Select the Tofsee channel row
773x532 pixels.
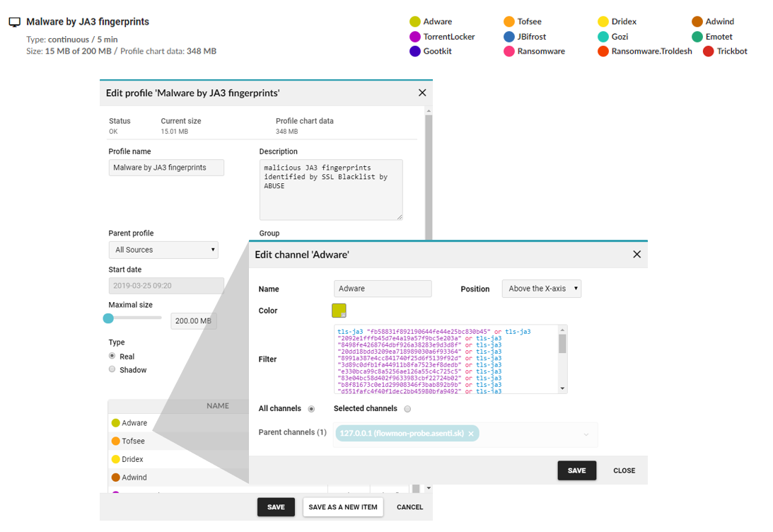134,441
